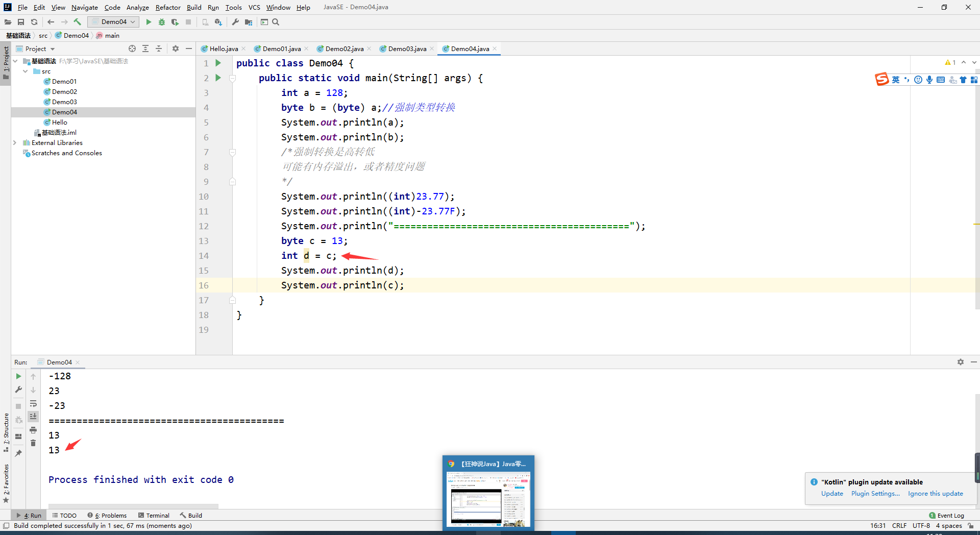The image size is (980, 535).
Task: Toggle soft-wrap in Run console
Action: pos(33,403)
